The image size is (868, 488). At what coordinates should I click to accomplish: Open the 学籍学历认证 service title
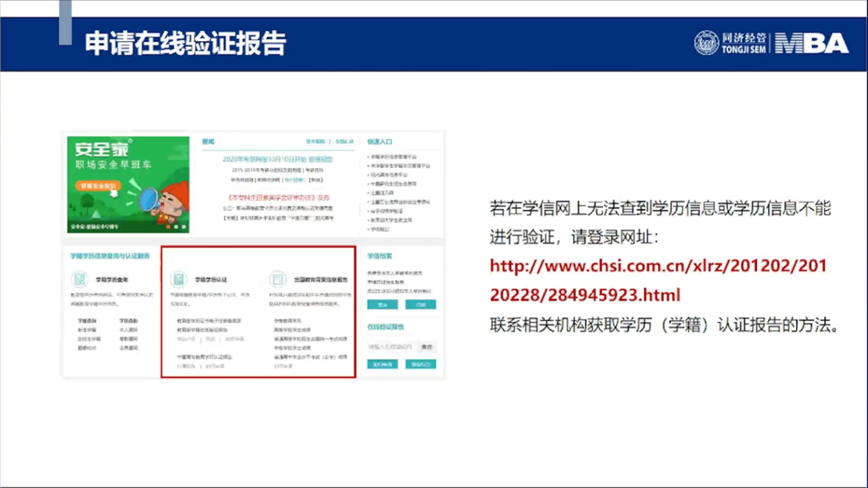210,280
